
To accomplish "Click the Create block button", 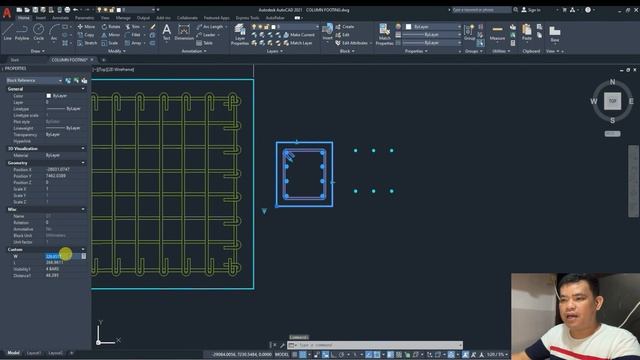I will [345, 27].
